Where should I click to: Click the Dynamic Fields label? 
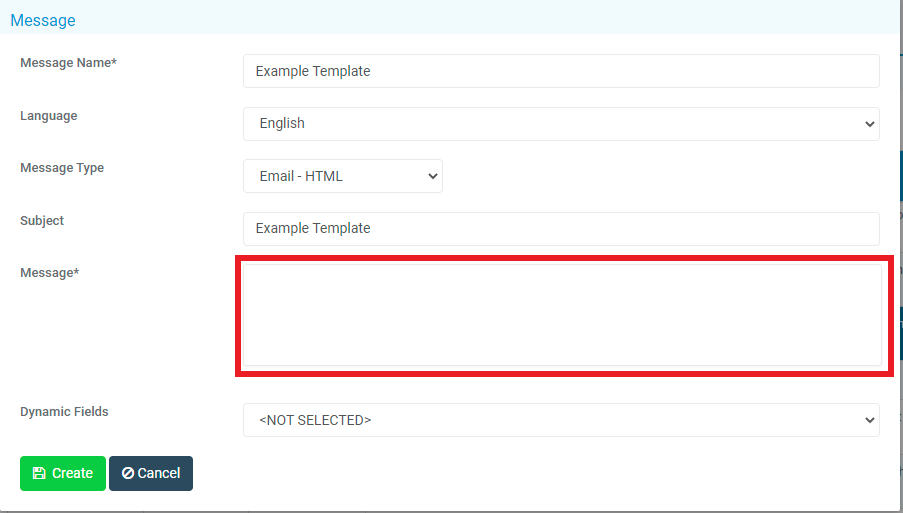coord(64,412)
